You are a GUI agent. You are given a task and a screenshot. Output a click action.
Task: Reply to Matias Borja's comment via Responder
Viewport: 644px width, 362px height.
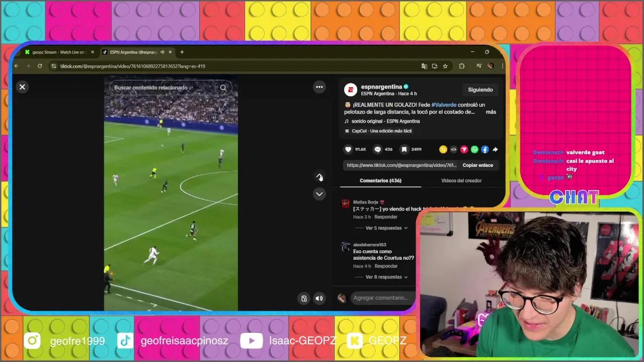386,217
